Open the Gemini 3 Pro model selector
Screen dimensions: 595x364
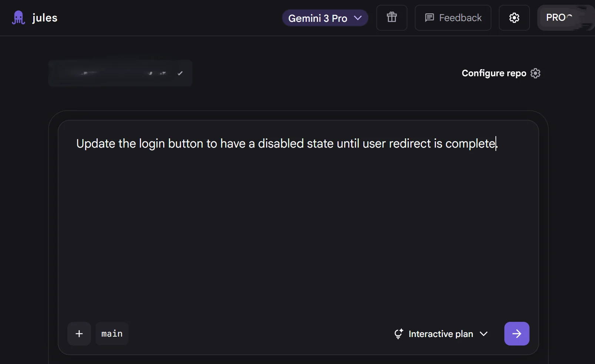(317, 18)
